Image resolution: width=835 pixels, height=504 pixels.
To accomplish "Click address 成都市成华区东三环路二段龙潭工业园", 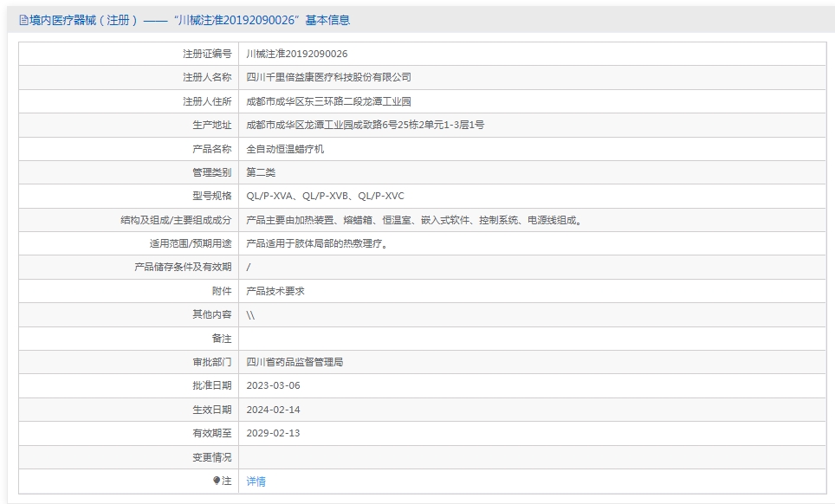I will coord(328,101).
